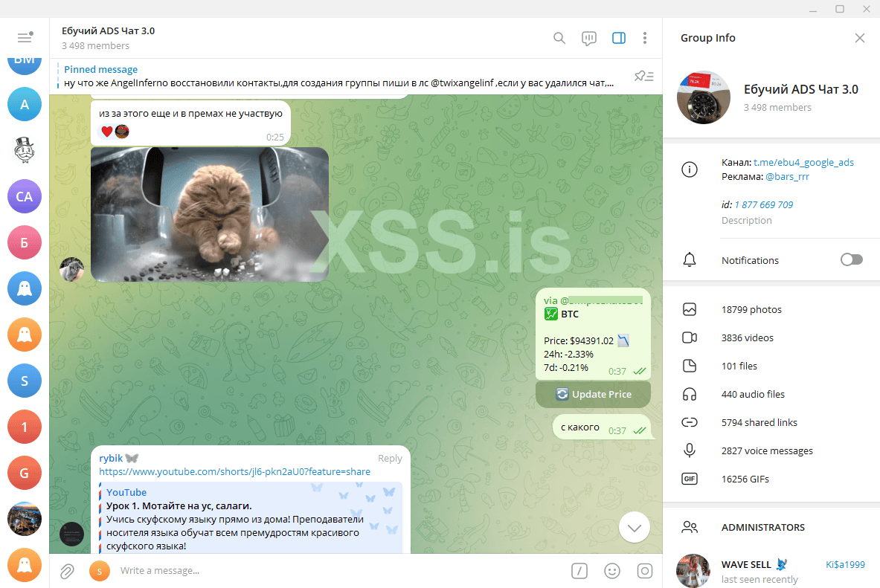The width and height of the screenshot is (880, 588).
Task: Open the 5794 shared links section
Action: 771,422
